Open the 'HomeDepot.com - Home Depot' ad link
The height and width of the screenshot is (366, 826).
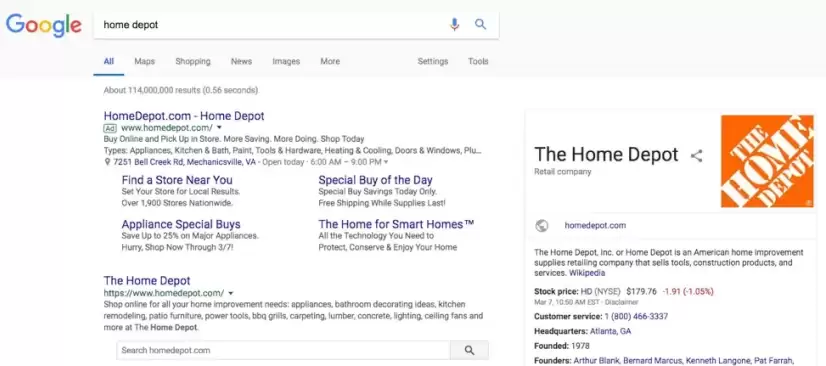(184, 116)
